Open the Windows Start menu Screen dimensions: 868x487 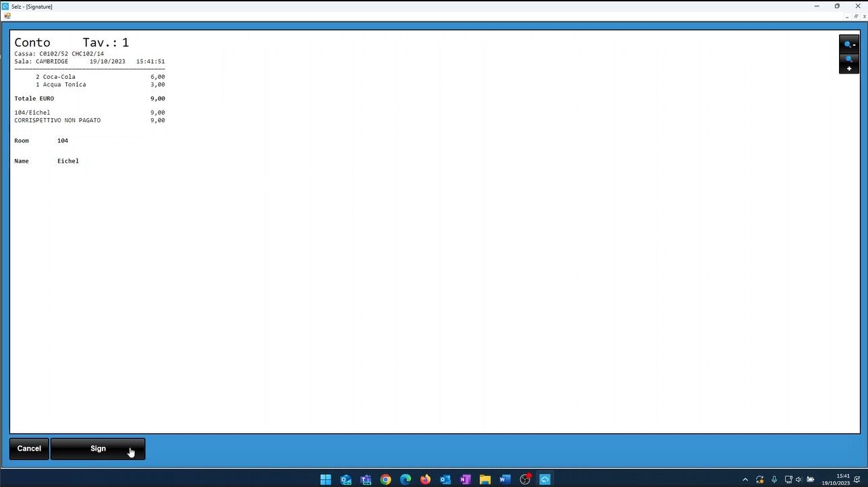click(326, 480)
